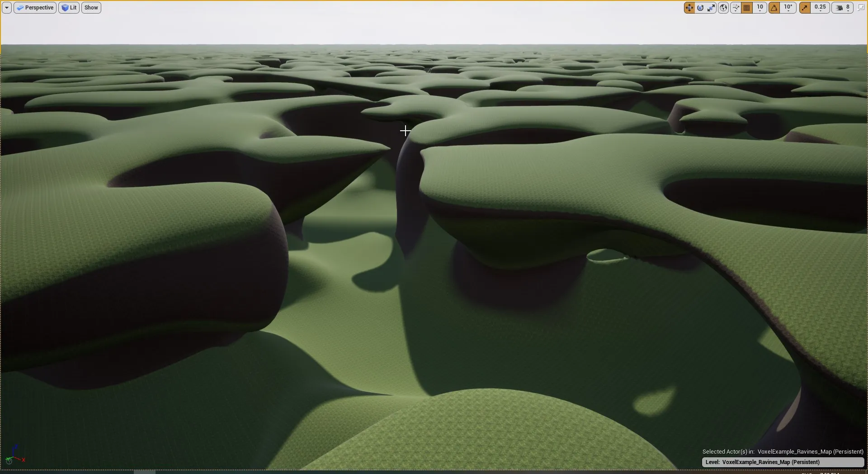Open the viewport options dropdown arrow
Image resolution: width=868 pixels, height=474 pixels.
pyautogui.click(x=7, y=8)
